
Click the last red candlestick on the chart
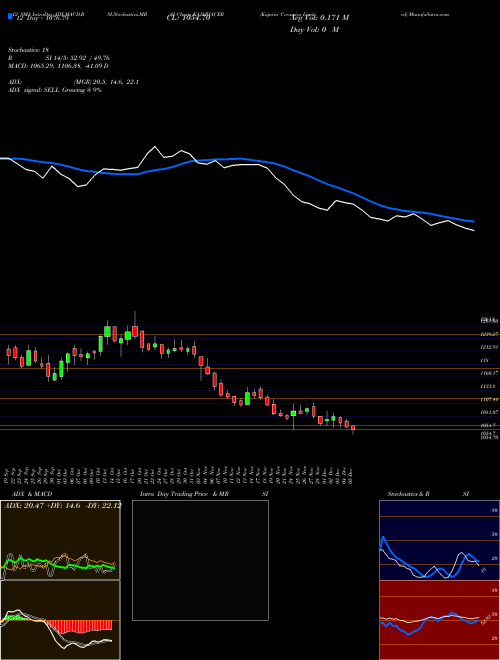[353, 428]
